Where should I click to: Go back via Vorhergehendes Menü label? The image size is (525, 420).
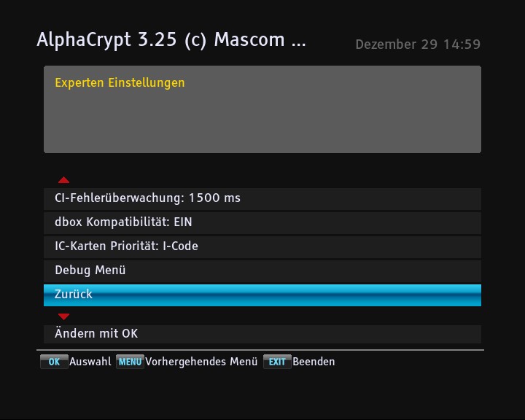click(x=201, y=362)
